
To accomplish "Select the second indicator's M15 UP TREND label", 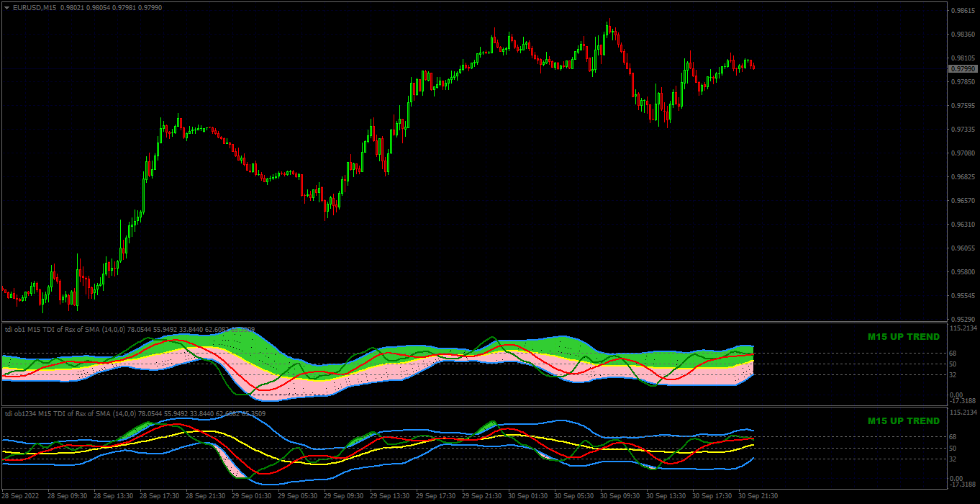I will [x=903, y=421].
